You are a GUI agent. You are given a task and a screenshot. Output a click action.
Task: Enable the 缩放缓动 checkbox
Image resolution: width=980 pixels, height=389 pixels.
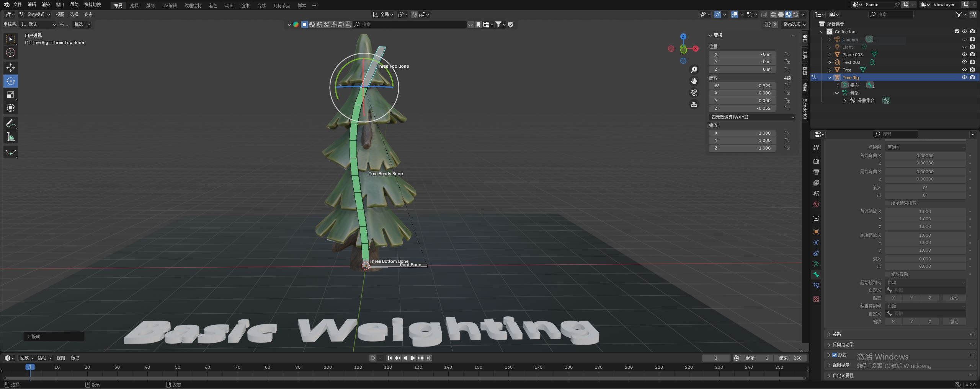coord(887,274)
